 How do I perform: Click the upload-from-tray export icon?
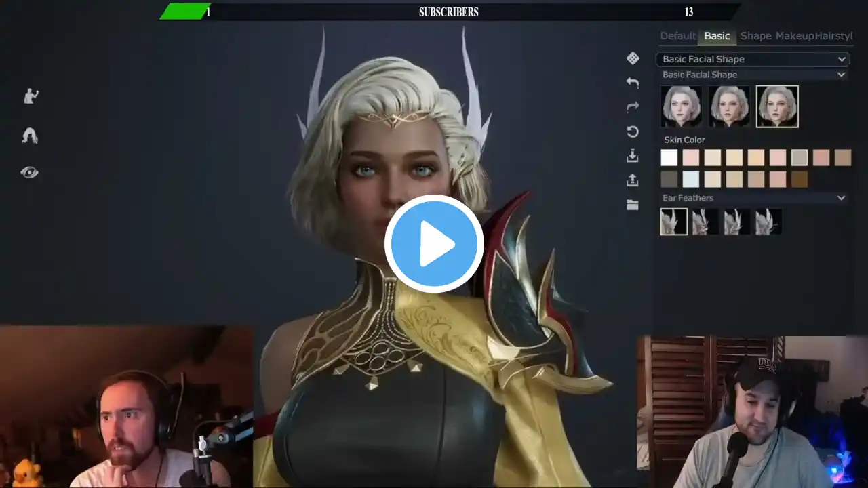pyautogui.click(x=633, y=180)
